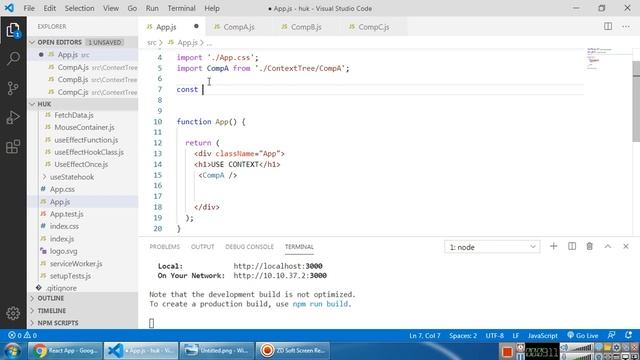Add a new terminal with plus icon

point(553,246)
